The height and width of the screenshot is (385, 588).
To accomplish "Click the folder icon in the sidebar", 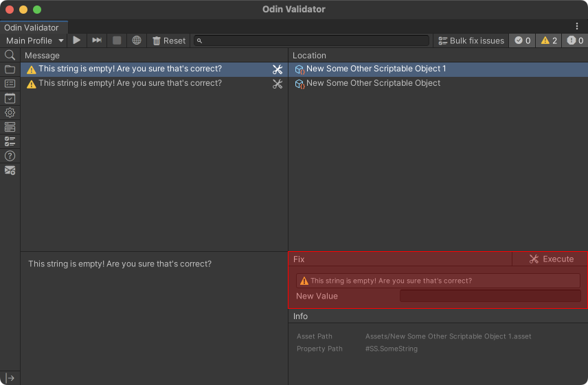I will coord(10,69).
